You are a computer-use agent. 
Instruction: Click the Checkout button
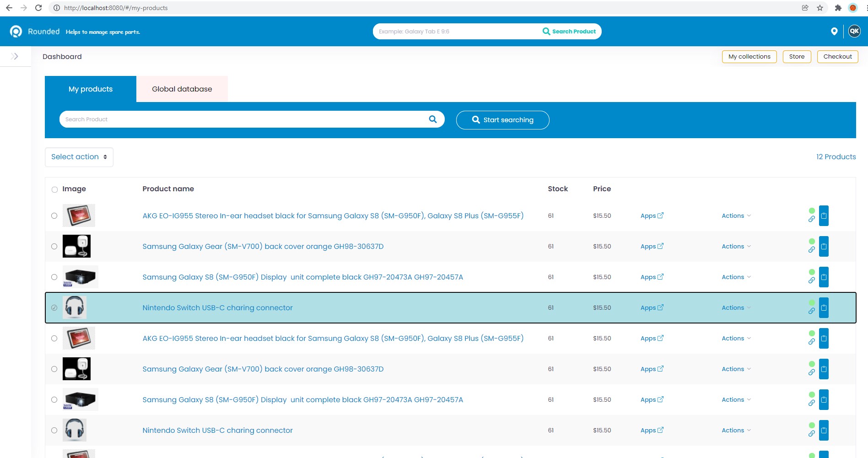(x=837, y=56)
